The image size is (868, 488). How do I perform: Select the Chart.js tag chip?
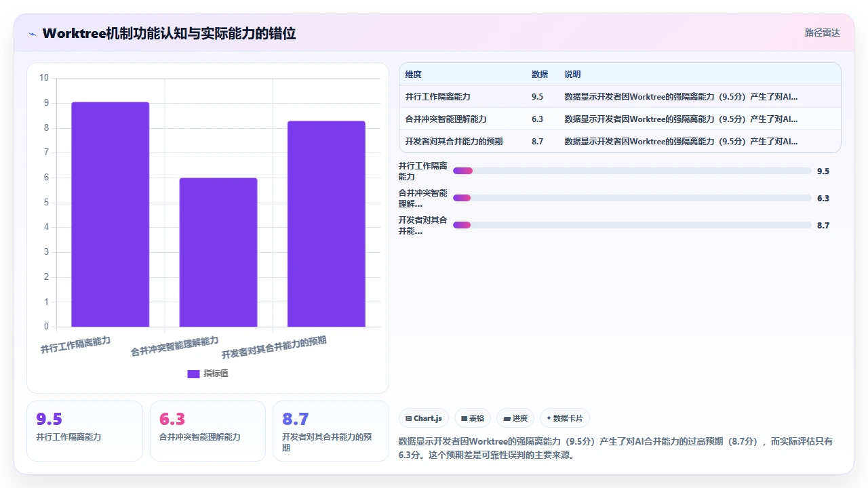point(424,418)
